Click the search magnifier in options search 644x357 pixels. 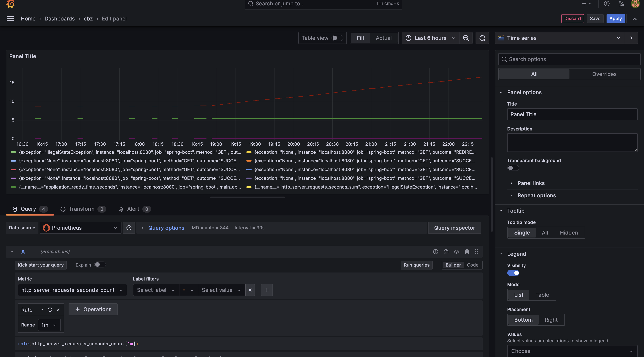(504, 59)
